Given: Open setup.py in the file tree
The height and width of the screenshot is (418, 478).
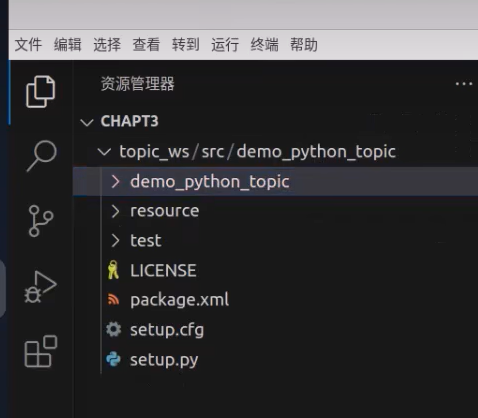Looking at the screenshot, I should tap(164, 360).
